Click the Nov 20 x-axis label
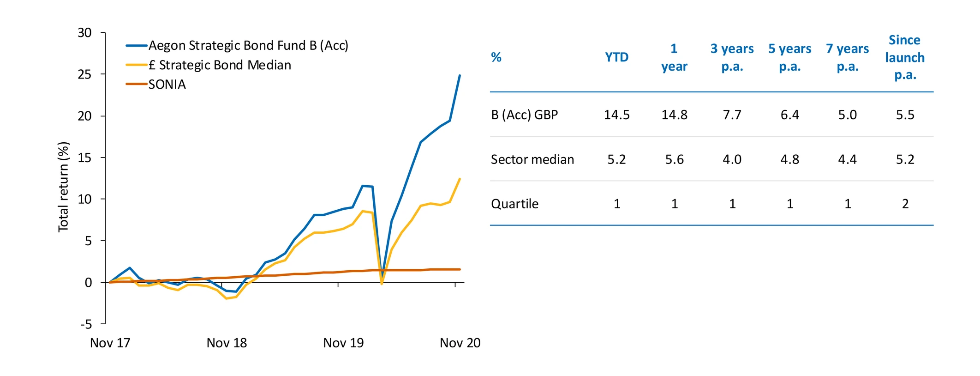 pos(460,343)
